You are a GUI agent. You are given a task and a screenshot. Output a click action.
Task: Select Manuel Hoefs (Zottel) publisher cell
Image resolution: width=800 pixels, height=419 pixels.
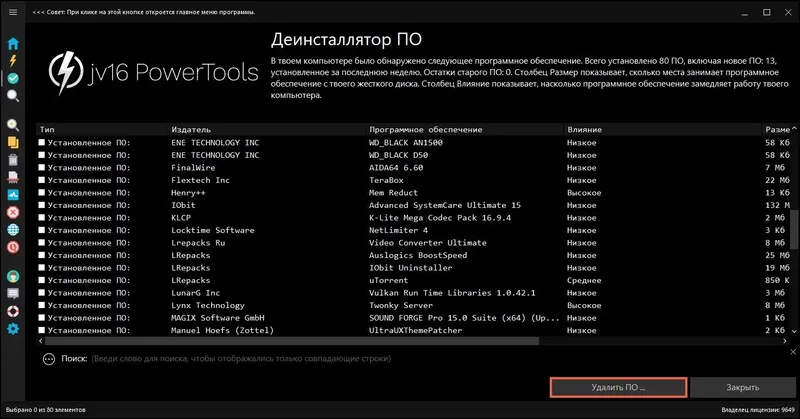click(x=222, y=330)
